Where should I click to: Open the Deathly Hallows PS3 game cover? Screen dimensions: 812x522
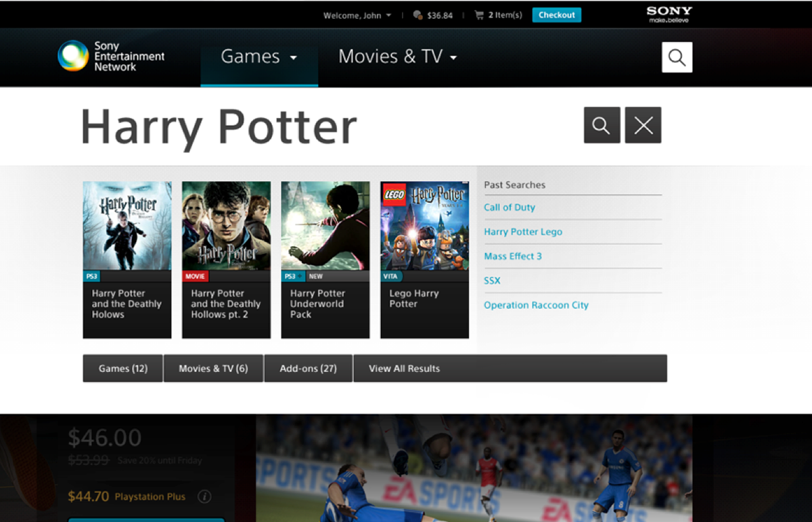click(127, 226)
